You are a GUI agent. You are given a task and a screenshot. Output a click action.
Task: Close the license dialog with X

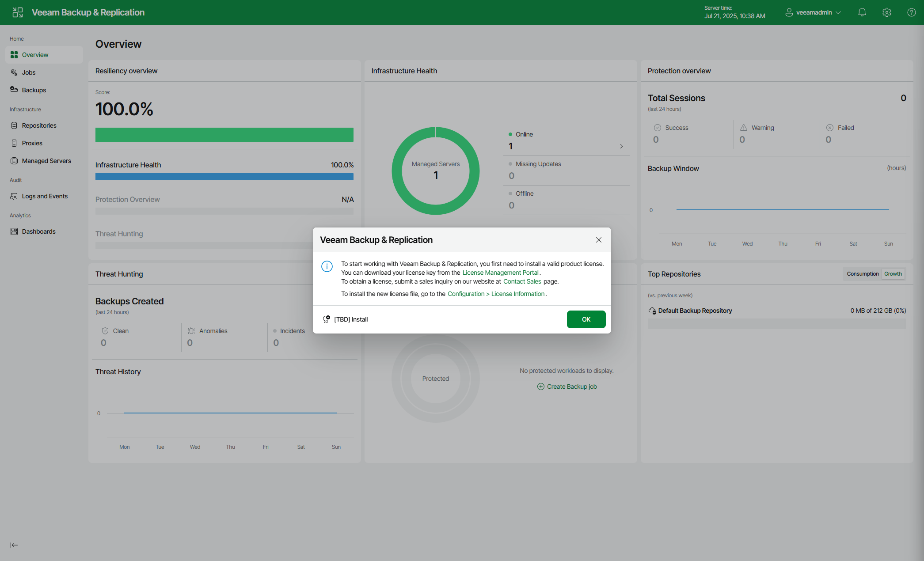pos(598,240)
